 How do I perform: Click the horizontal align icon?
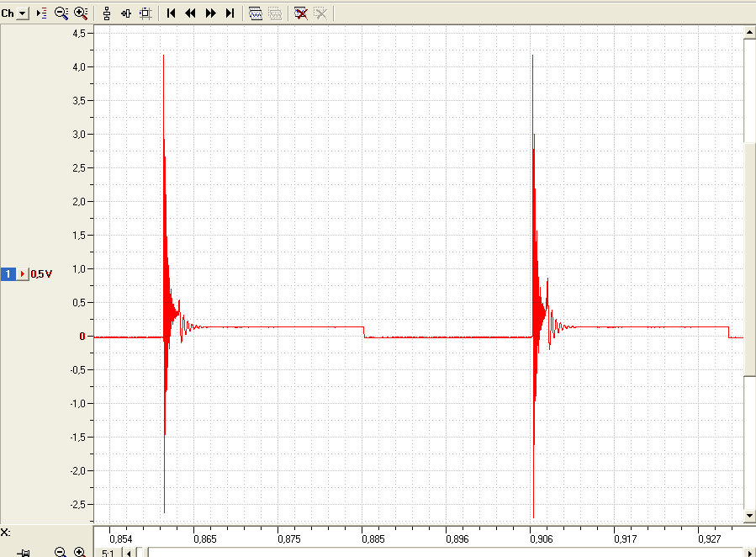tap(126, 13)
